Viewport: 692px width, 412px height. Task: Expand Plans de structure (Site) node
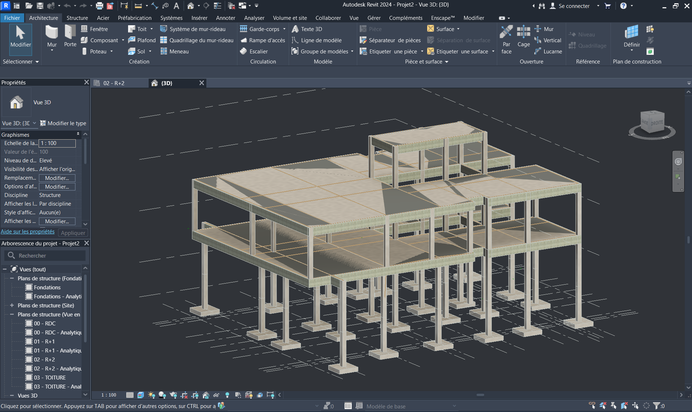pyautogui.click(x=12, y=306)
